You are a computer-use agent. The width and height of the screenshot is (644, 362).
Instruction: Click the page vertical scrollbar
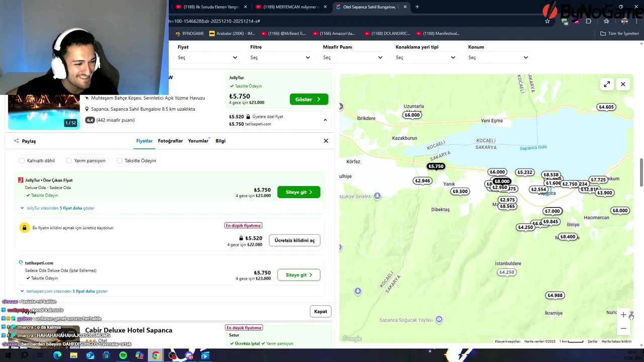coord(641,172)
